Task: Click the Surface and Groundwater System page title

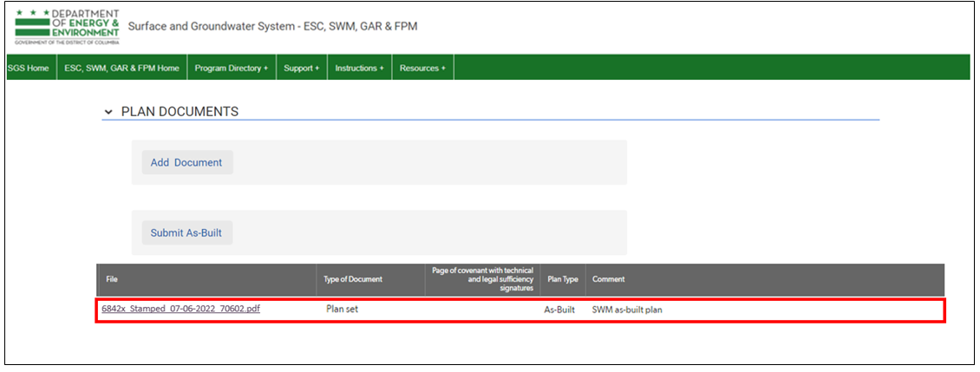Action: point(272,27)
